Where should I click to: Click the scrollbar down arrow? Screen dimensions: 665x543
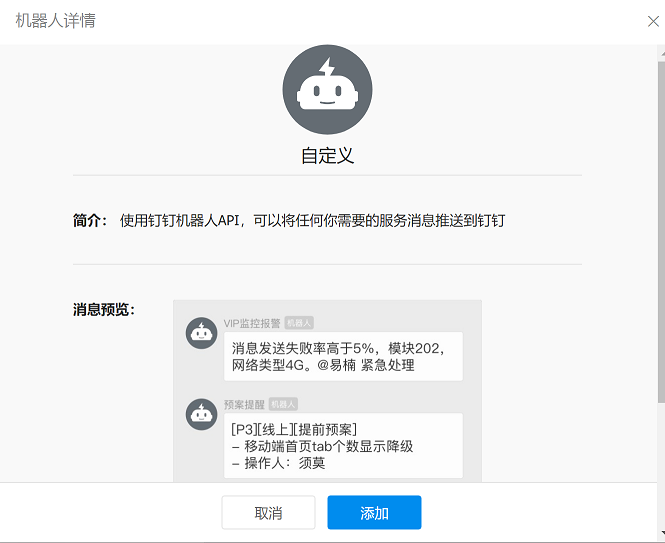(x=662, y=533)
